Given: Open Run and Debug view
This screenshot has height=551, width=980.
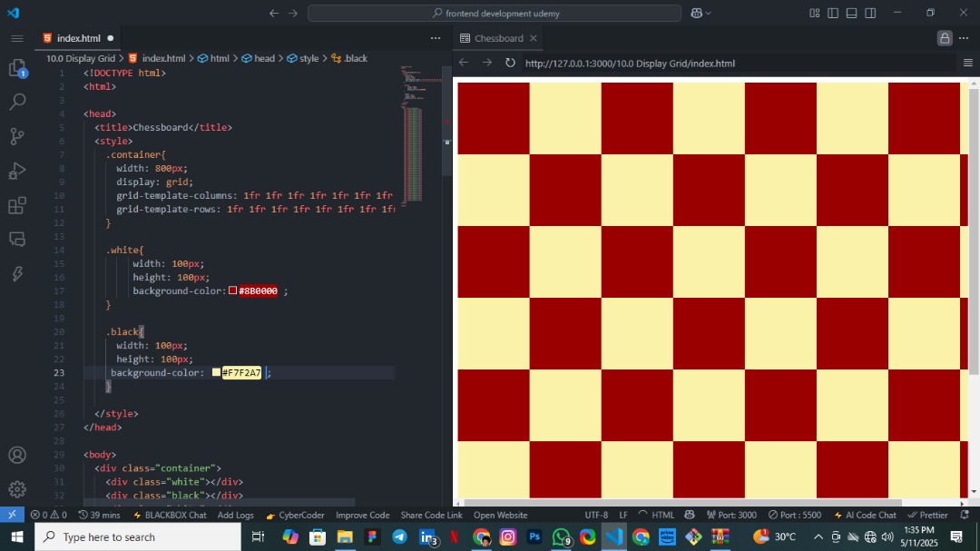Looking at the screenshot, I should tap(17, 170).
